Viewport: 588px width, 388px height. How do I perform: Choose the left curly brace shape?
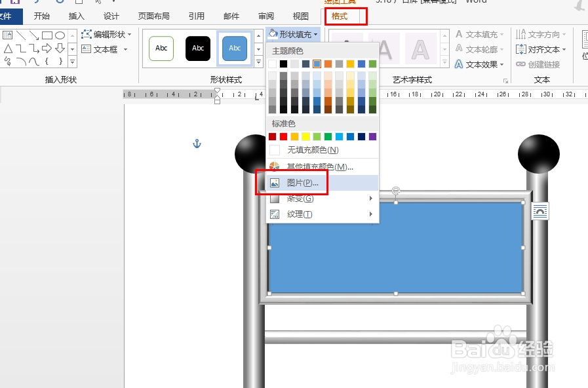click(47, 61)
